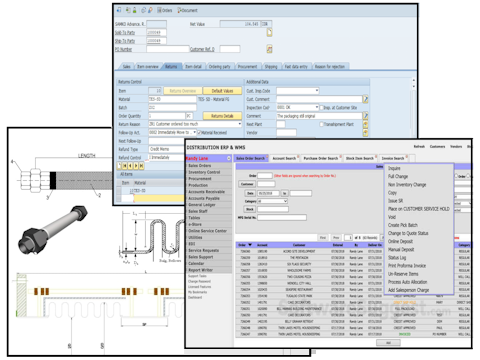Viewport: 480px width, 360px height.
Task: Click the Customer button in ERP search
Action: (x=247, y=184)
